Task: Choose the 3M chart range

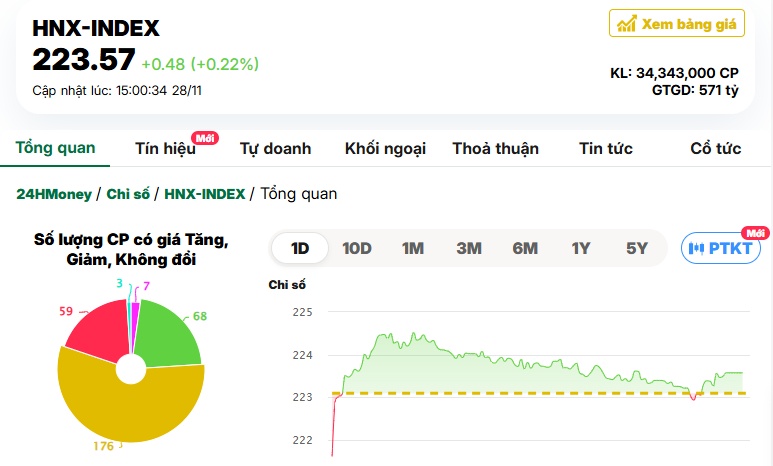Action: (x=469, y=249)
